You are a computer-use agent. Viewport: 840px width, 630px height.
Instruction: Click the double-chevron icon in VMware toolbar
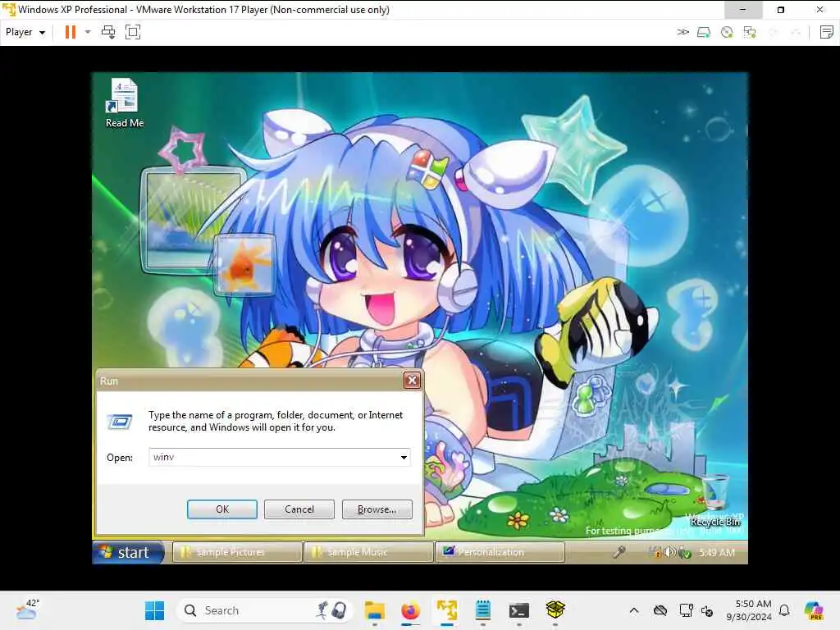pyautogui.click(x=682, y=32)
